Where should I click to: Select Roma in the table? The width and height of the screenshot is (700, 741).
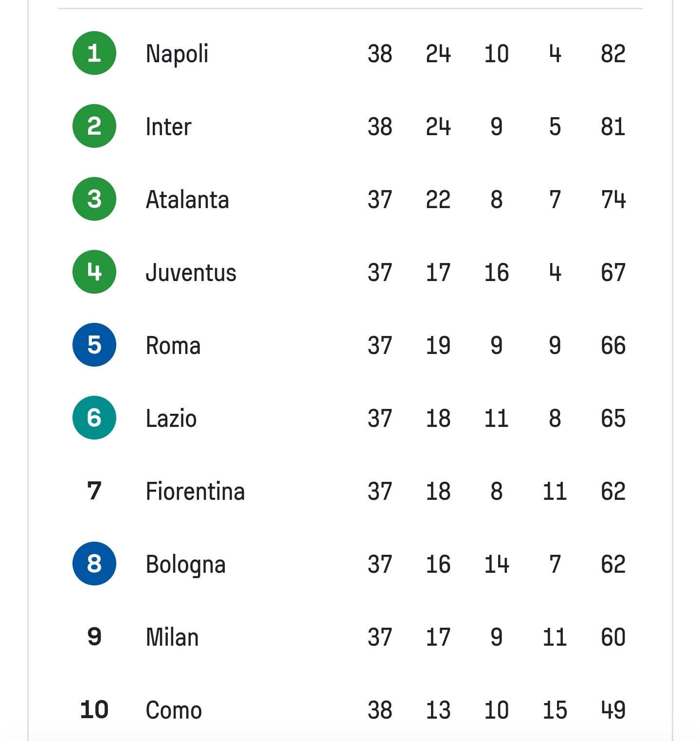pyautogui.click(x=173, y=345)
